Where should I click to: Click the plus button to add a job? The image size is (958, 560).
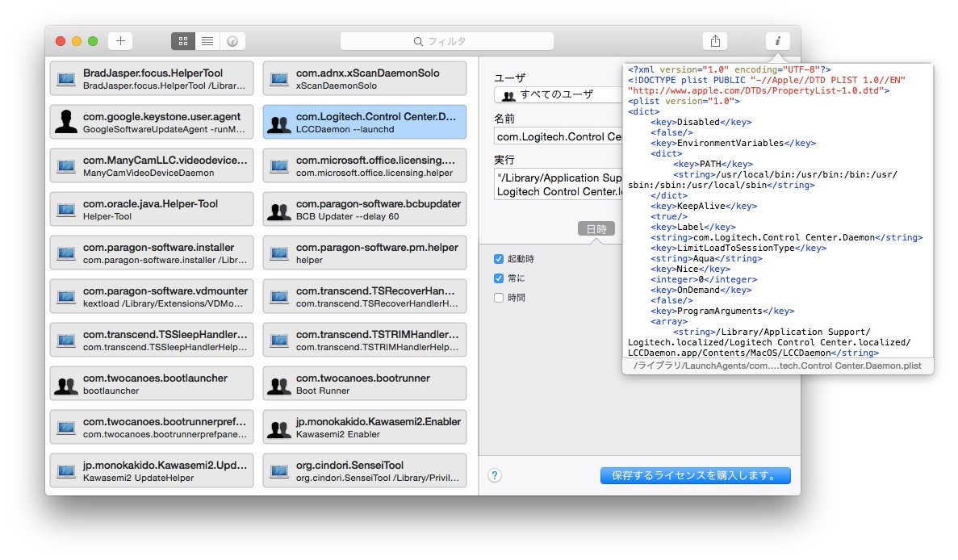coord(120,41)
